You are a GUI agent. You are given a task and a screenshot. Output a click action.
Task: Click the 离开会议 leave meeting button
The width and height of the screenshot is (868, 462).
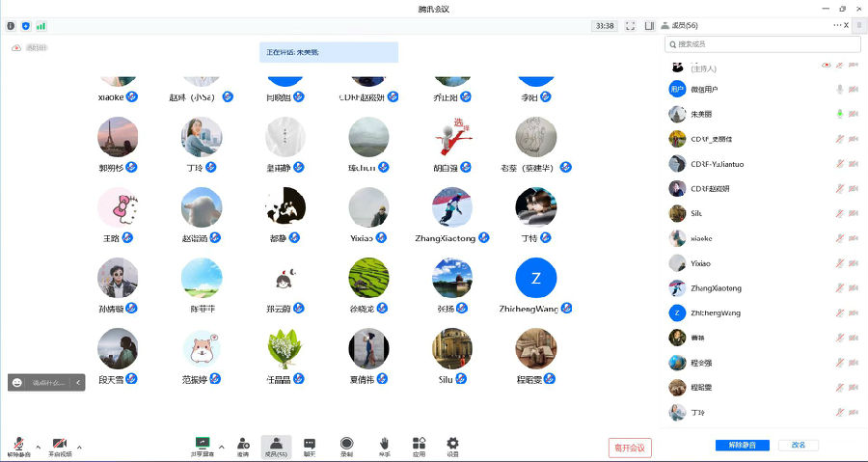click(630, 448)
